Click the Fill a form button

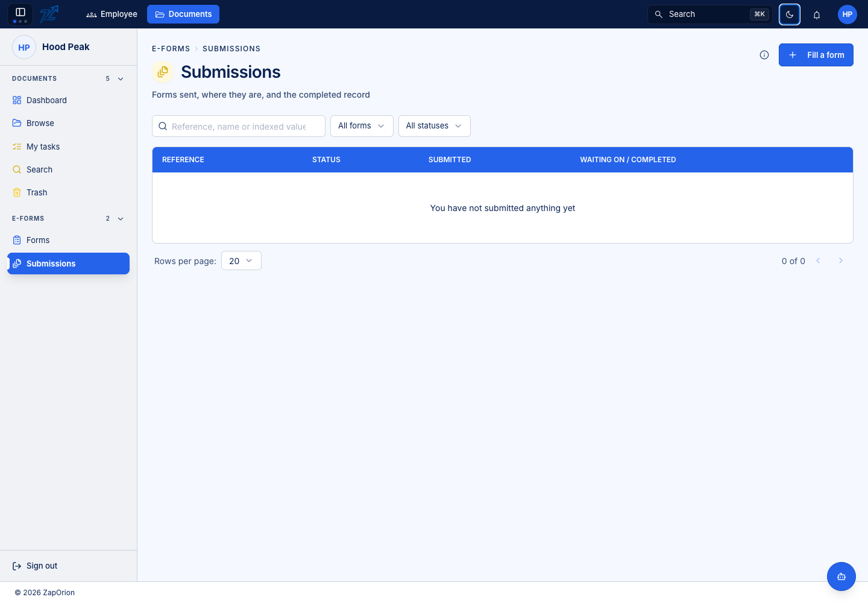click(x=816, y=55)
